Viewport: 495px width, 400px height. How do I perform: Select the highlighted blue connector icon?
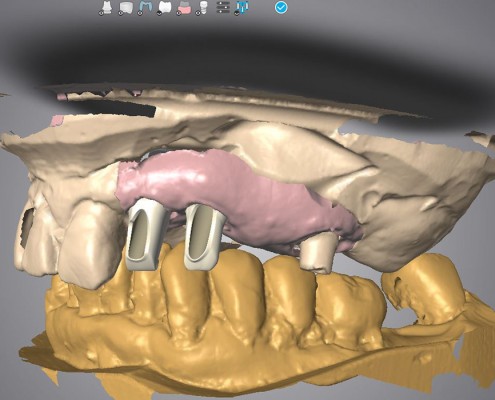click(x=242, y=7)
